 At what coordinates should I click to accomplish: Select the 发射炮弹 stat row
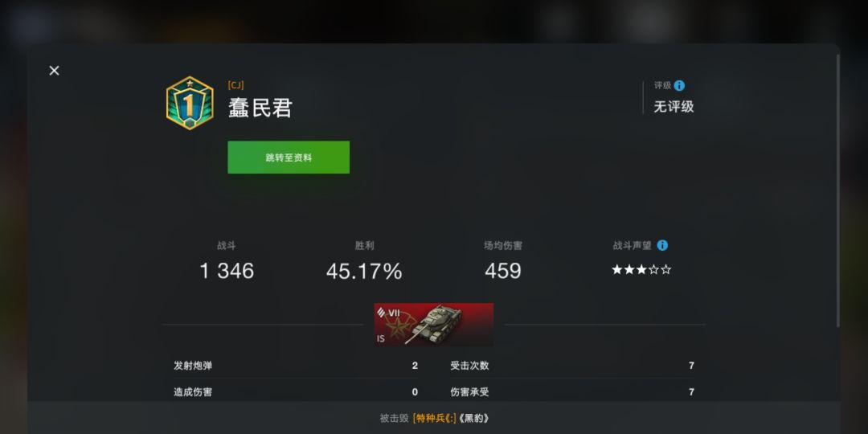(296, 366)
